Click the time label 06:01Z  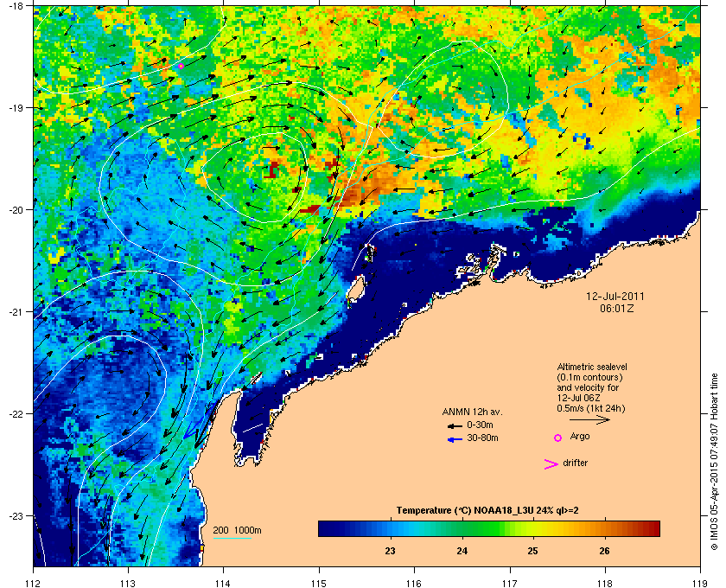pos(617,308)
